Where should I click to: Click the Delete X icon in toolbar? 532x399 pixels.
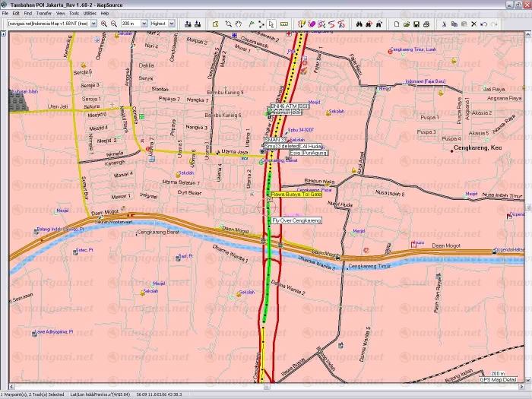(x=473, y=24)
